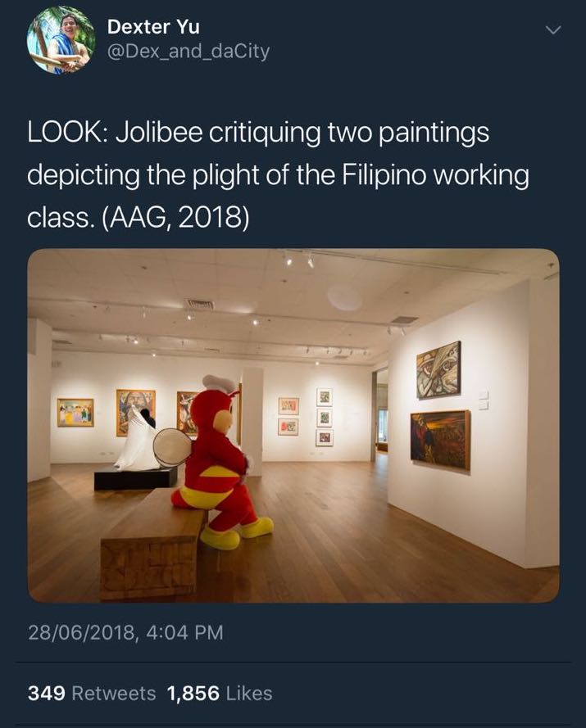Tap the upper painting on the right wall
Image resolution: width=586 pixels, height=728 pixels.
[438, 370]
